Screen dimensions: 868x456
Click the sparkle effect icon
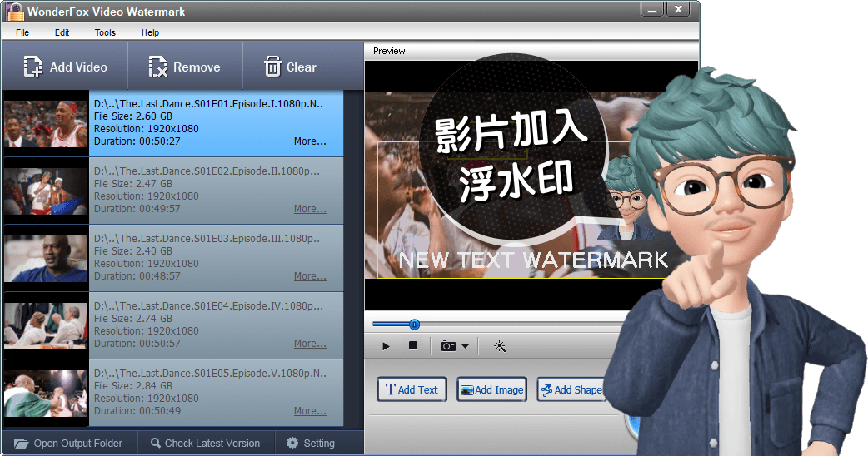pyautogui.click(x=499, y=346)
